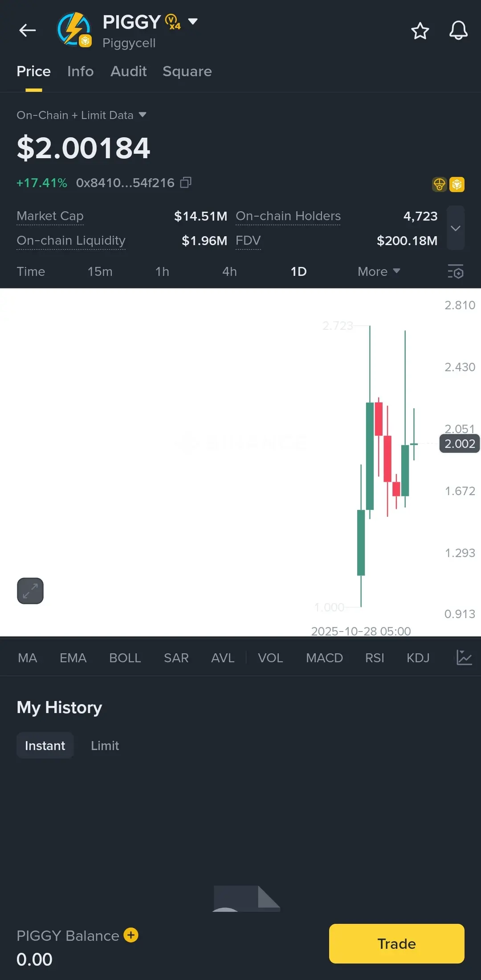Screen dimensions: 481x980
Task: Expand chart to fullscreen
Action: click(x=30, y=591)
